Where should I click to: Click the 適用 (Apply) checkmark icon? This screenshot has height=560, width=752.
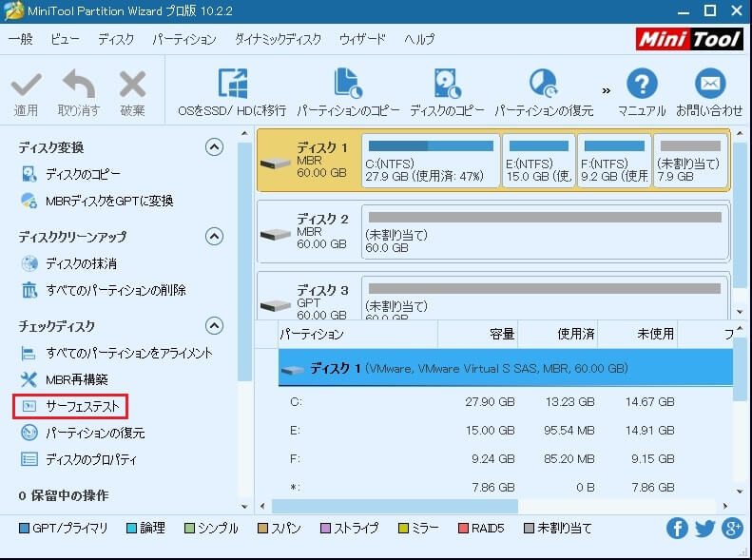[x=26, y=85]
